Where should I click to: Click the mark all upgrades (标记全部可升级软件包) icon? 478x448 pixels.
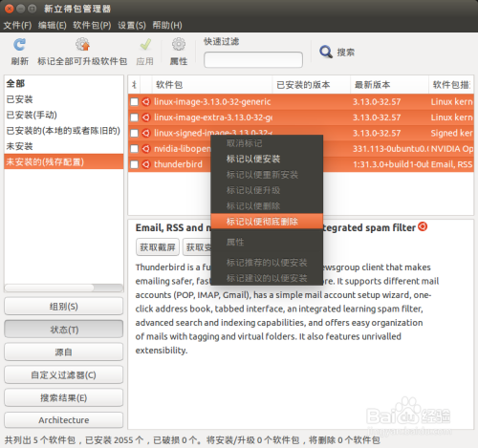point(82,45)
